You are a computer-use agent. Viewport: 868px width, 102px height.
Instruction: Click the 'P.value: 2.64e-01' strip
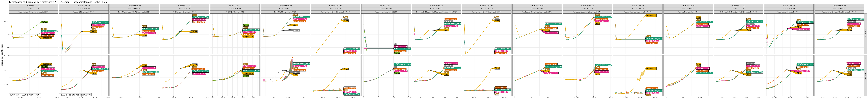click(235, 9)
